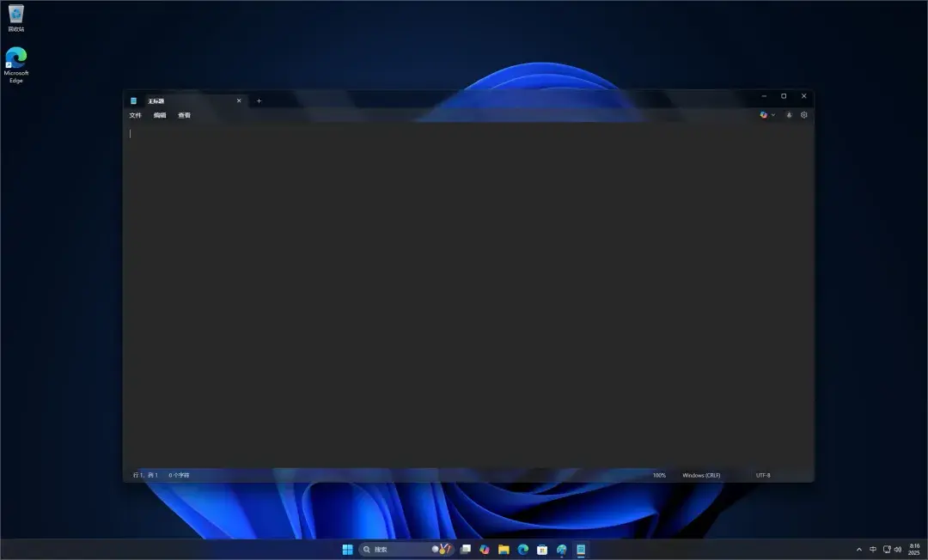Open the 文件 menu

coord(134,114)
